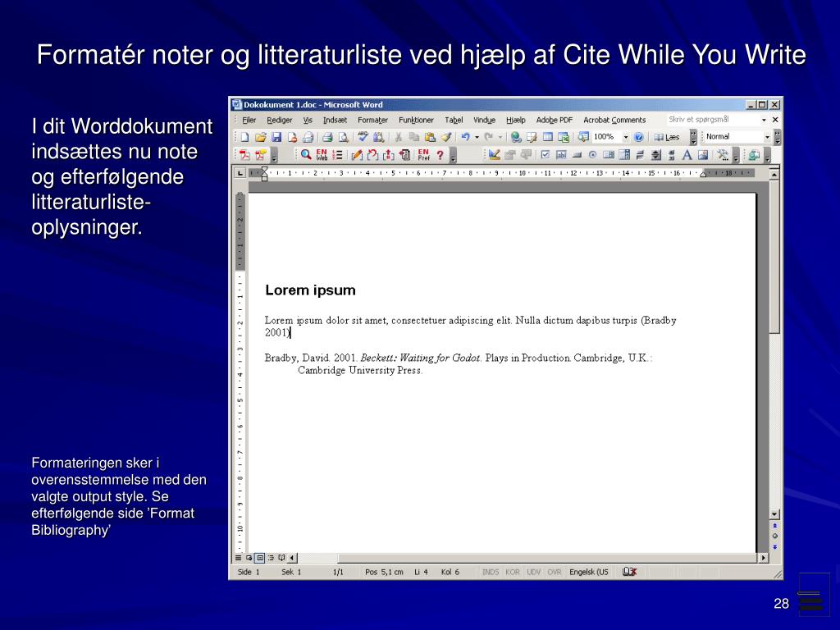840x630 pixels.
Task: Open the Acrobat Comments menu
Action: click(x=614, y=120)
